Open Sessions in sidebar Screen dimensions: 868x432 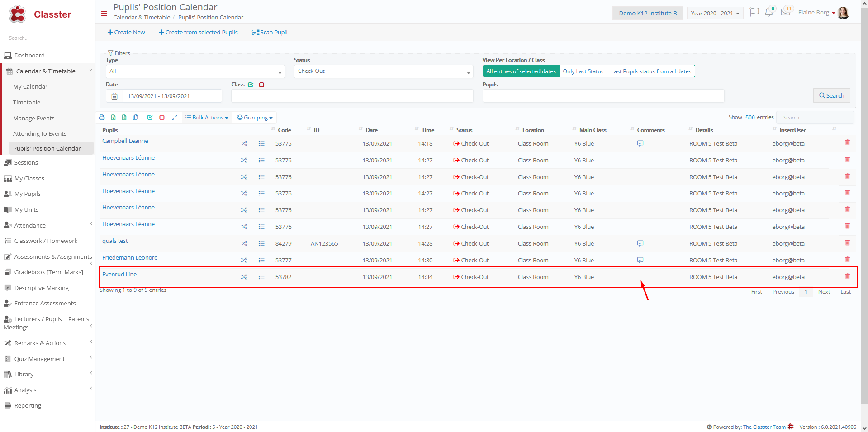tap(26, 163)
